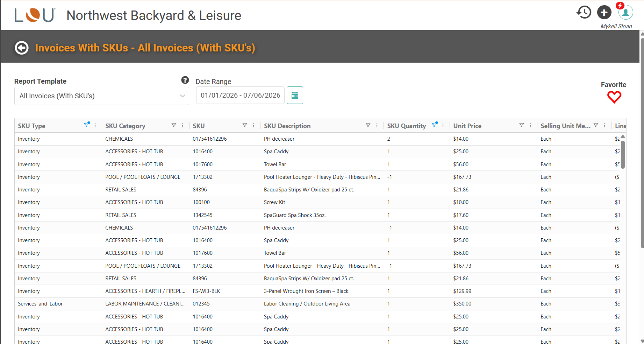Open the date range calendar picker

(x=295, y=95)
